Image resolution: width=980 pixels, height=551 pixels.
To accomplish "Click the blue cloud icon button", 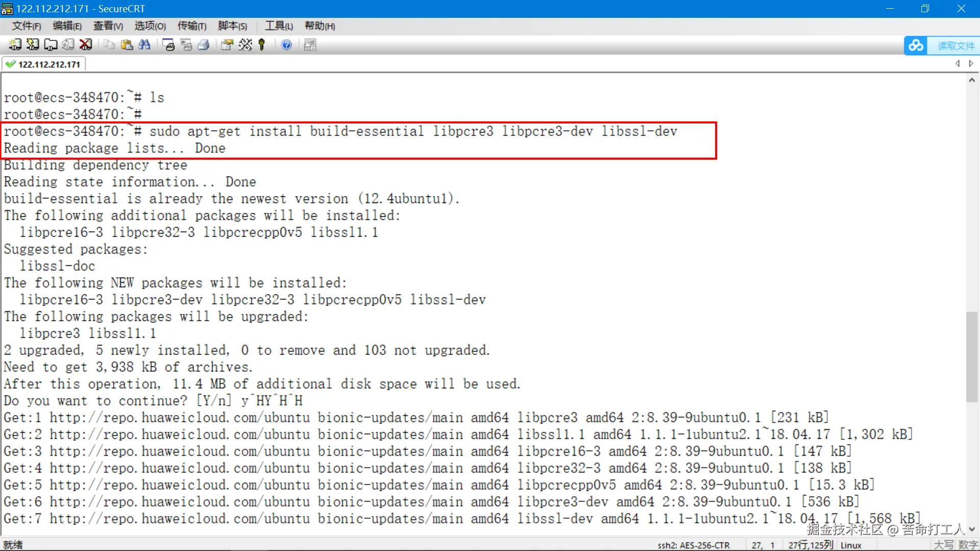I will (x=916, y=46).
